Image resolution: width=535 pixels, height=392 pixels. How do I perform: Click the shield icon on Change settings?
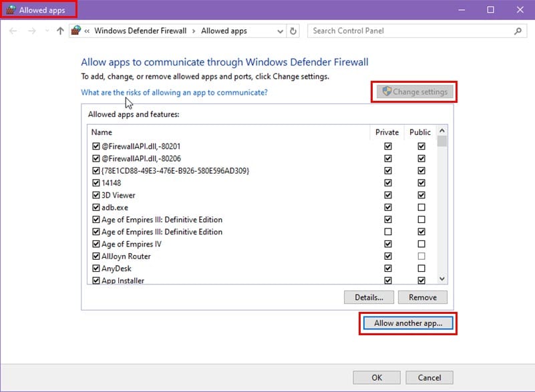coord(386,91)
